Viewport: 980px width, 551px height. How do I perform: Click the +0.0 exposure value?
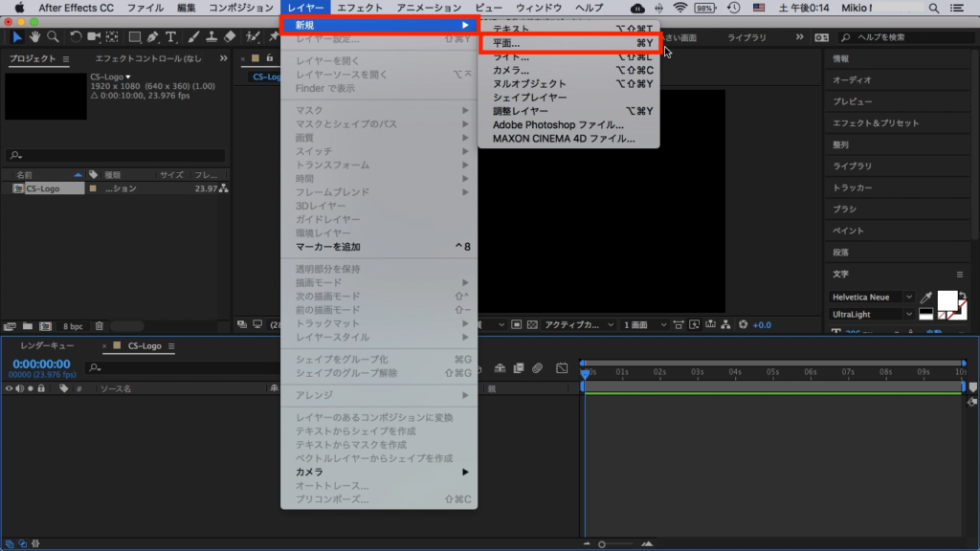[761, 325]
